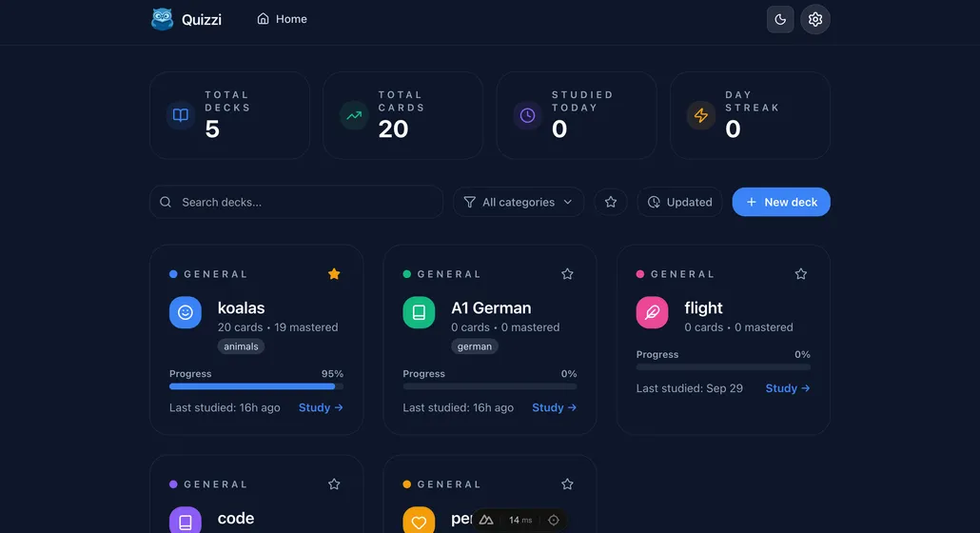Click the code purple book icon
This screenshot has height=533, width=980.
coord(186,522)
